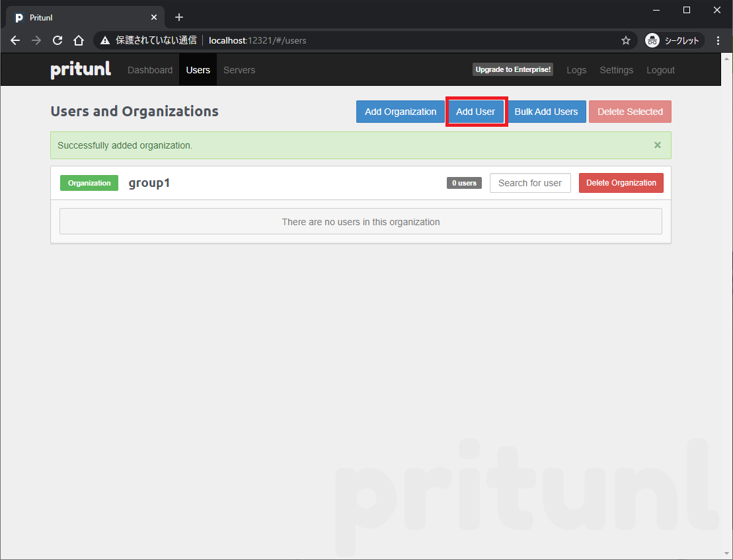Screen dimensions: 733x560
Task: Log out via Logout link
Action: [660, 70]
